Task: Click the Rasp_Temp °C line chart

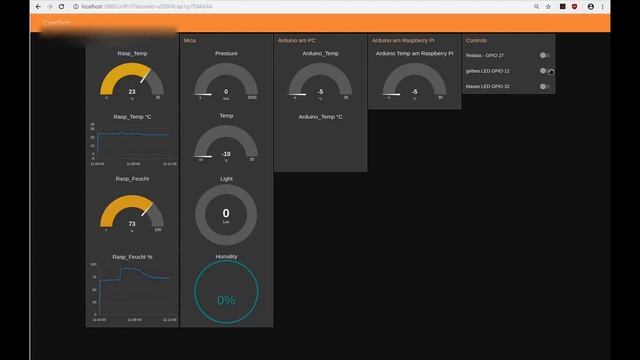Action: 133,143
